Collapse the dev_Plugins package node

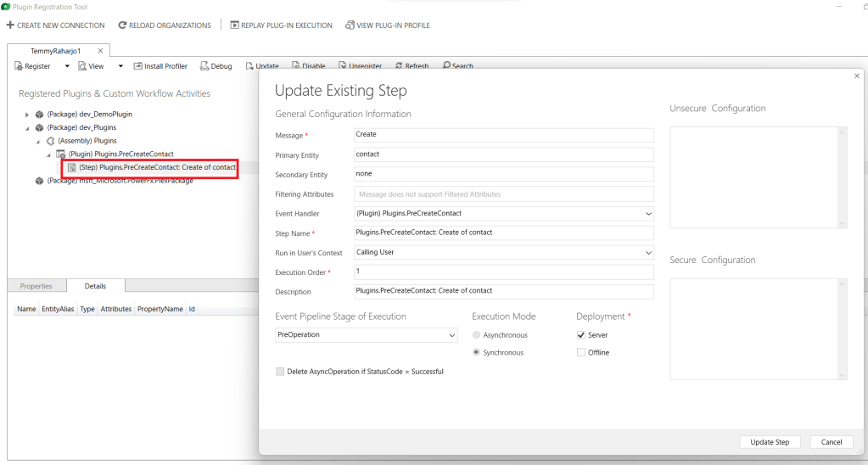click(x=26, y=128)
